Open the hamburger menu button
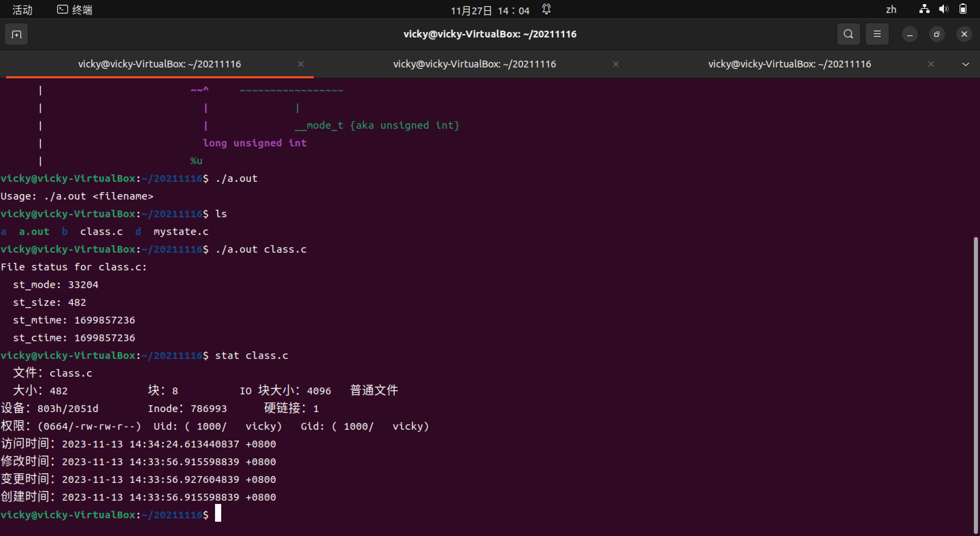 tap(877, 34)
